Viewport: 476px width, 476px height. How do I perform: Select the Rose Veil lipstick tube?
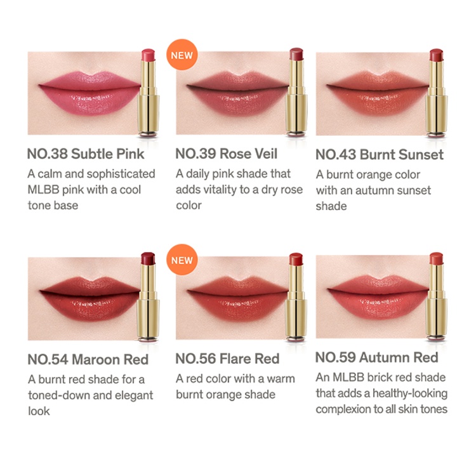point(296,92)
